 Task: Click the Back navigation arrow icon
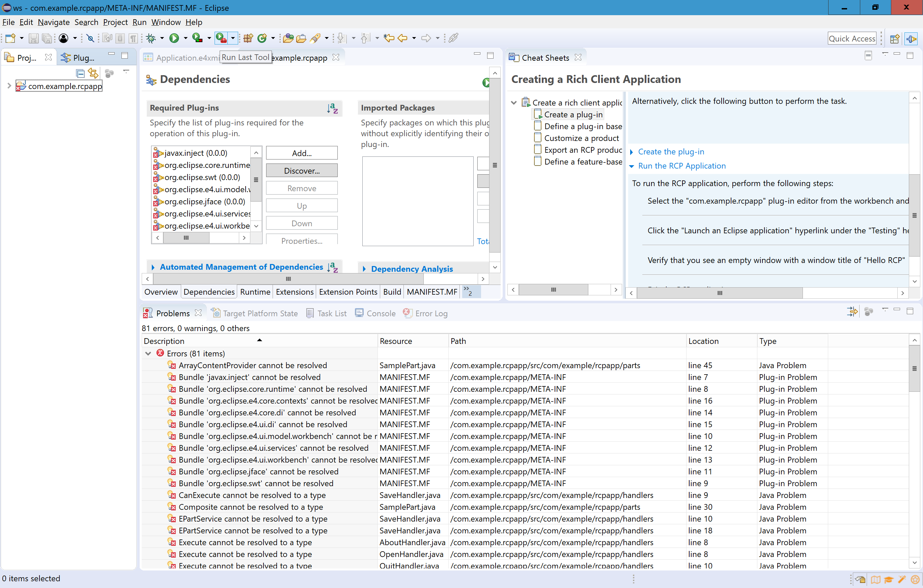pos(402,38)
